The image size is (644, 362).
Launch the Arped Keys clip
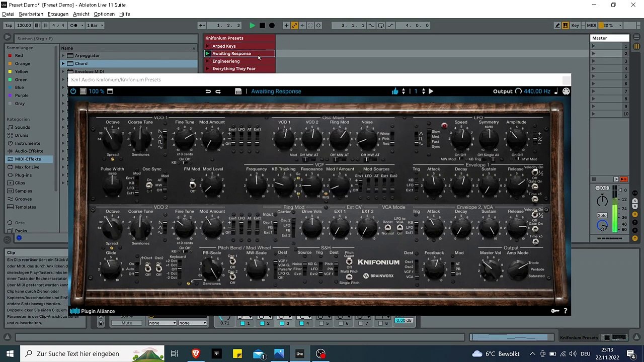tap(207, 46)
